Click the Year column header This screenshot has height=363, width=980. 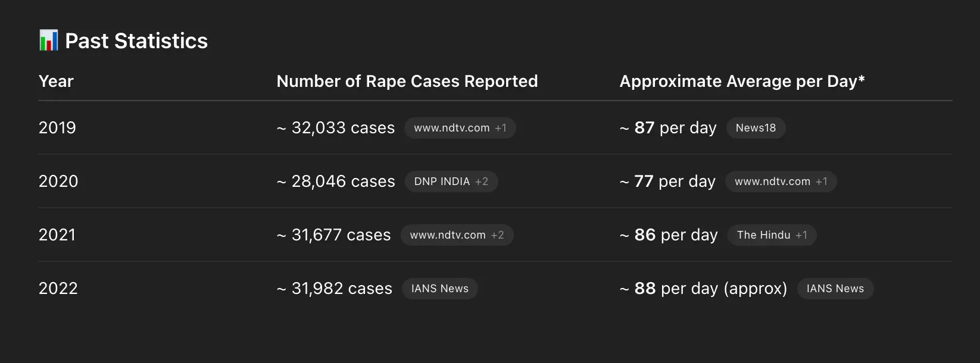click(56, 82)
